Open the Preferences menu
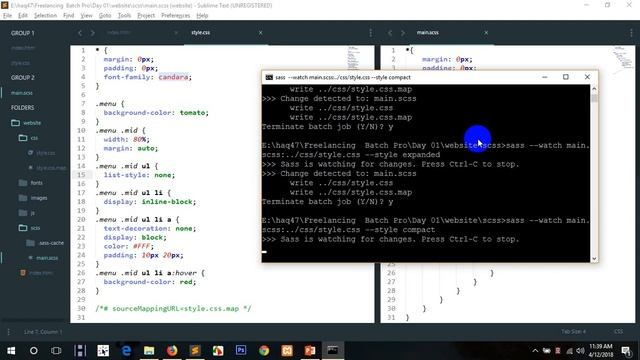 click(176, 16)
